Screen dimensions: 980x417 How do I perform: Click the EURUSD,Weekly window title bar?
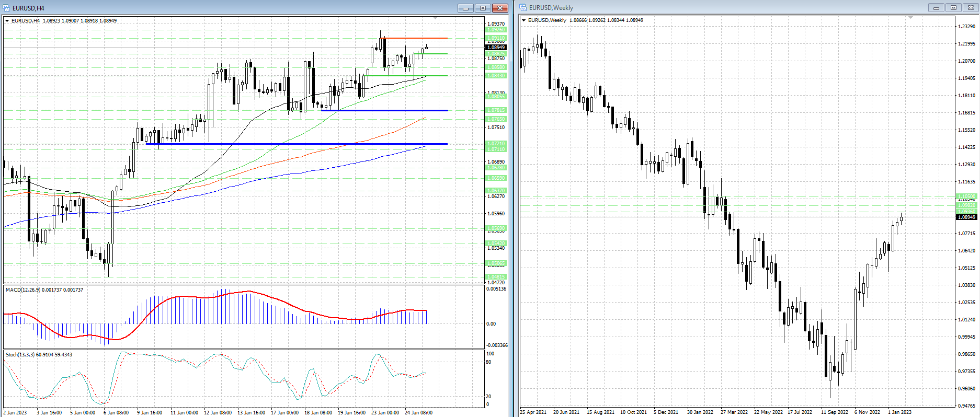point(732,8)
